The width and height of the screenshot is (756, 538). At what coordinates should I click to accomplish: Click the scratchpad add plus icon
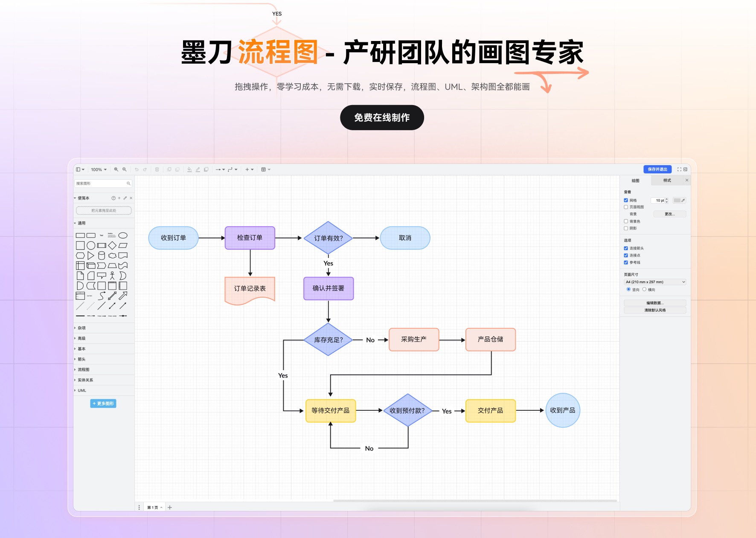119,198
